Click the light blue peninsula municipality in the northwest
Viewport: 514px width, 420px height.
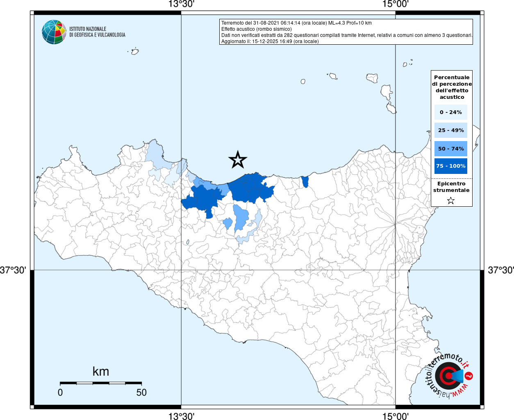click(156, 154)
